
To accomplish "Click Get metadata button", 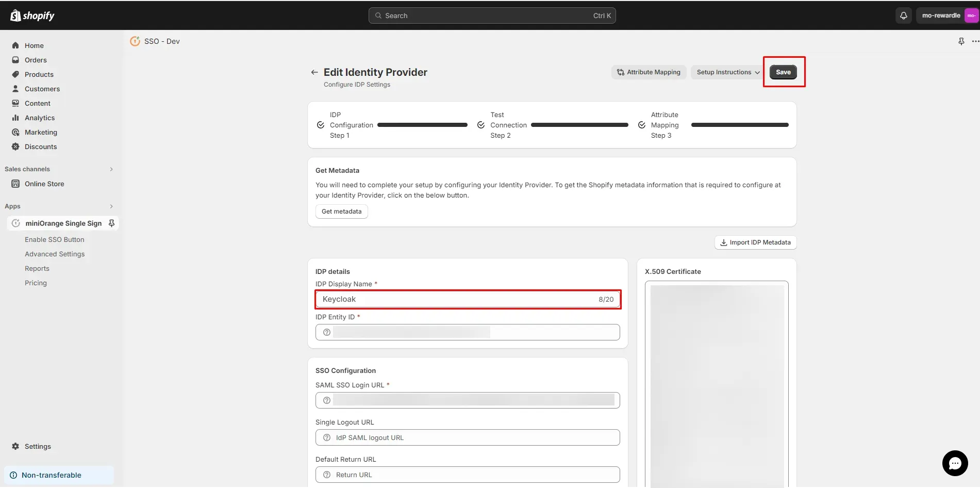I will [341, 212].
